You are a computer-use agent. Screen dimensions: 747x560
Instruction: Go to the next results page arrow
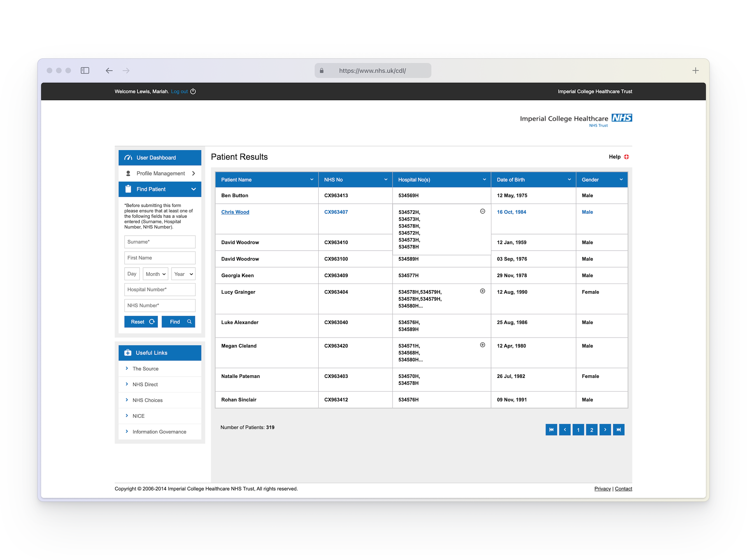[x=605, y=430]
